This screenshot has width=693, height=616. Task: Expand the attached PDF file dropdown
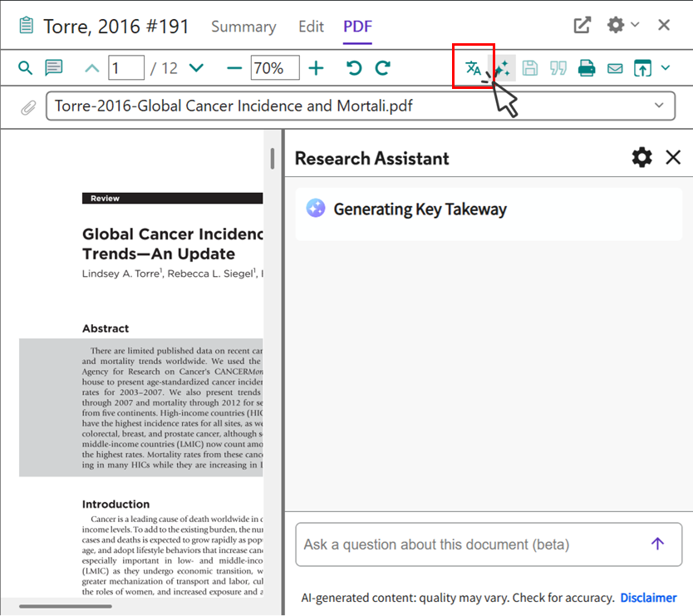click(x=659, y=106)
